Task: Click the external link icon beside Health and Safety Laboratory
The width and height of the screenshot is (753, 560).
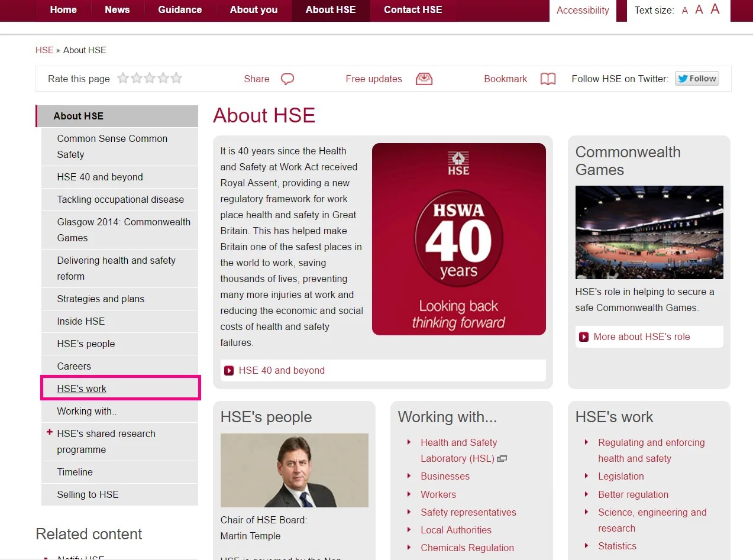Action: [x=503, y=459]
